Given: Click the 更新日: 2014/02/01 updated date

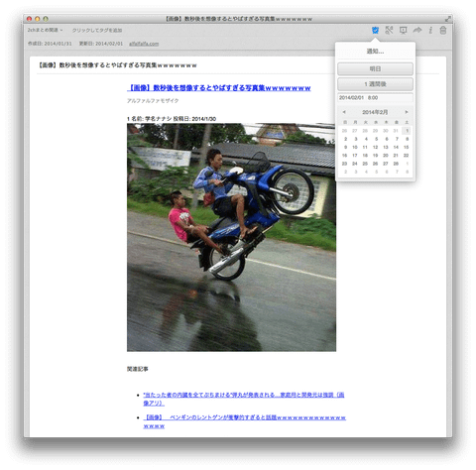Looking at the screenshot, I should (x=101, y=44).
